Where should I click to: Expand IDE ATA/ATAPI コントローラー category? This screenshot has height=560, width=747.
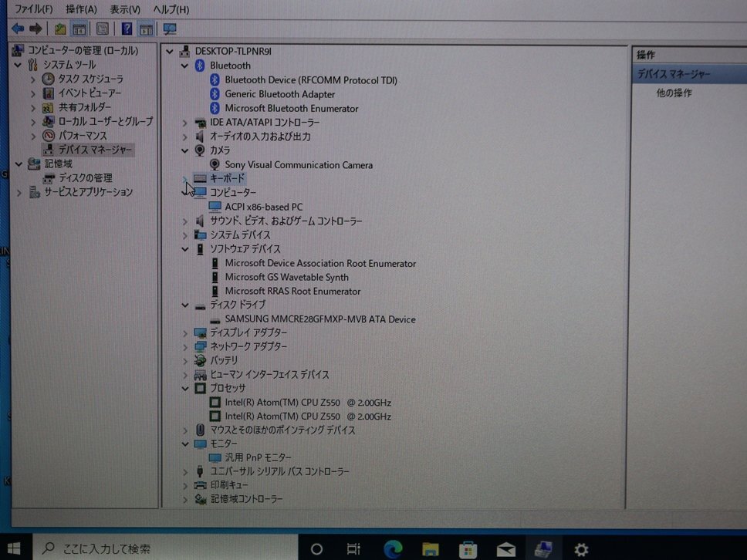185,123
